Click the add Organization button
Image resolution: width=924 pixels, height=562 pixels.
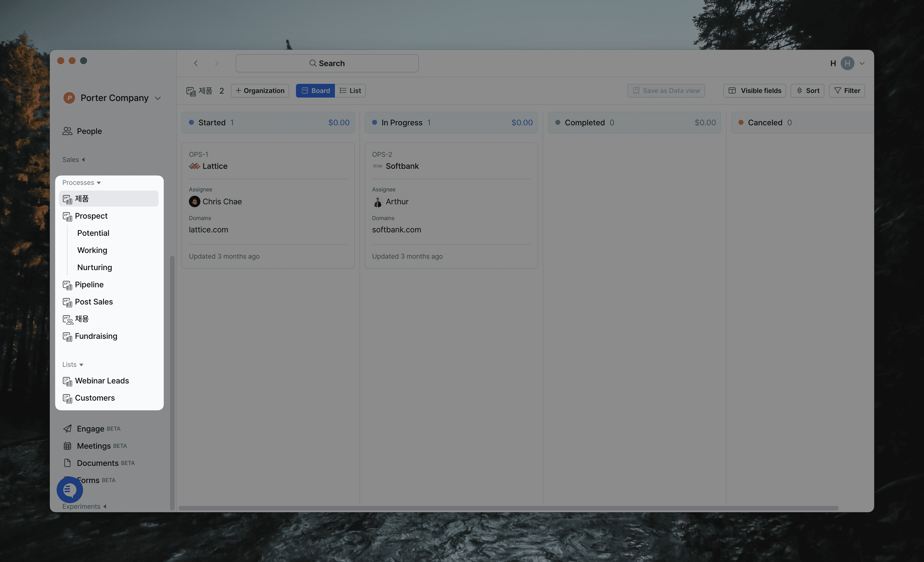click(260, 90)
